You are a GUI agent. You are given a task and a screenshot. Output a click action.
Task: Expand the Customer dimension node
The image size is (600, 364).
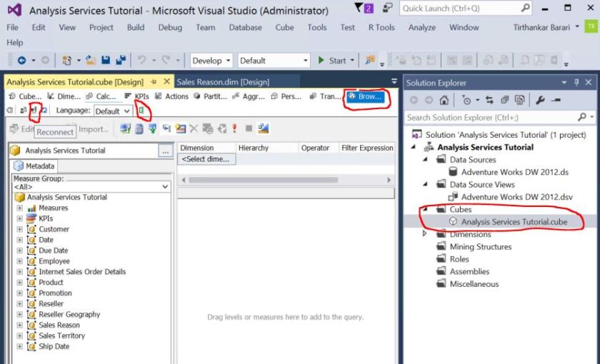point(19,229)
